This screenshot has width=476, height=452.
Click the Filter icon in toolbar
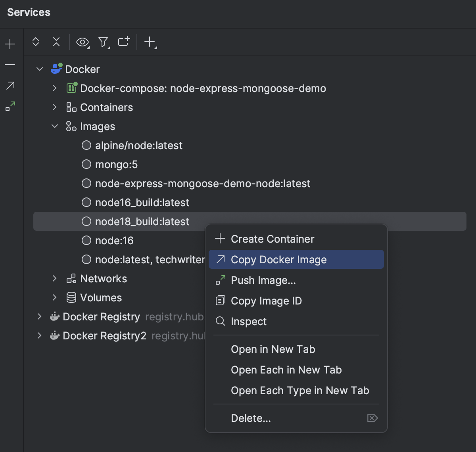click(103, 42)
